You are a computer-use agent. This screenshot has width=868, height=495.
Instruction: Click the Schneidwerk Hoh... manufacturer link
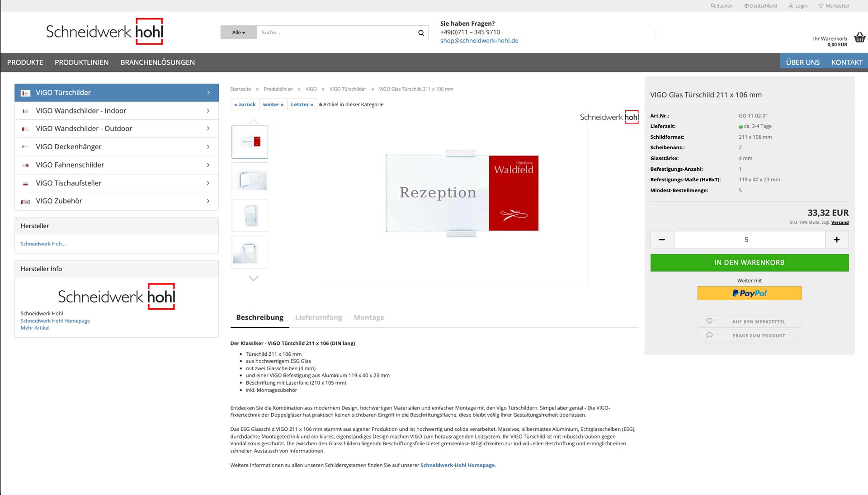click(43, 244)
